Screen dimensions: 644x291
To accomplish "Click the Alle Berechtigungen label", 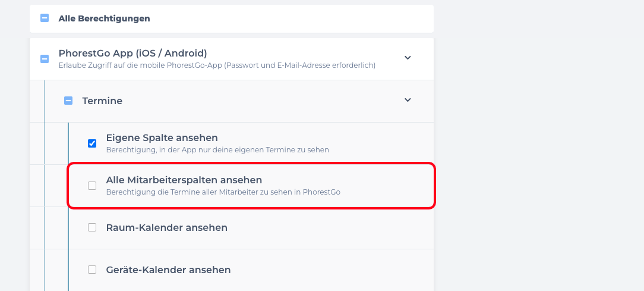I will point(104,18).
